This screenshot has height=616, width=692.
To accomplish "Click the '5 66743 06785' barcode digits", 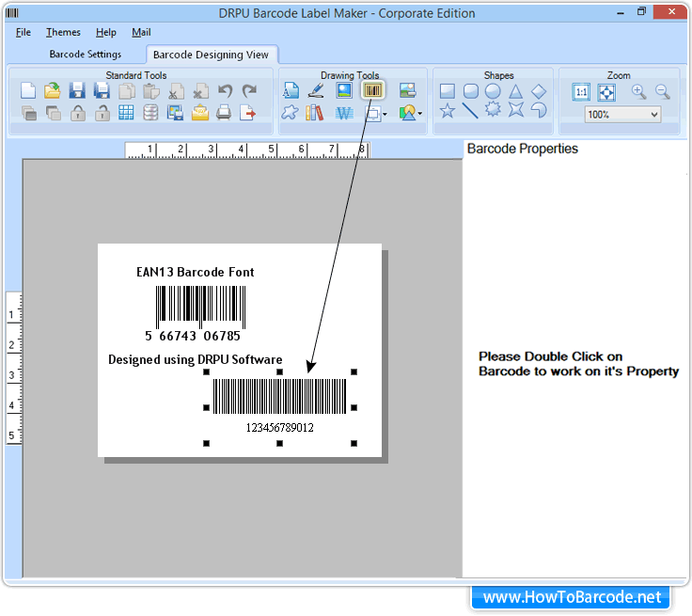I will tap(193, 336).
